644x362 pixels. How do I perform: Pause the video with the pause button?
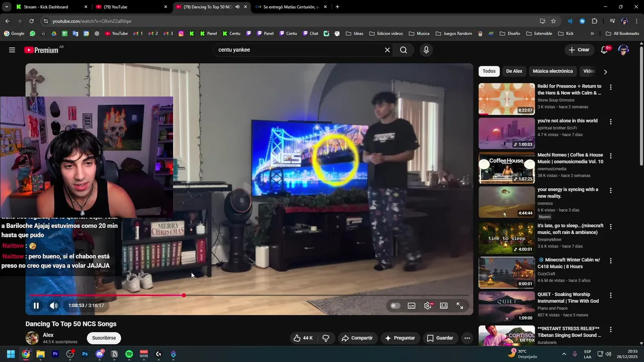pos(36,306)
